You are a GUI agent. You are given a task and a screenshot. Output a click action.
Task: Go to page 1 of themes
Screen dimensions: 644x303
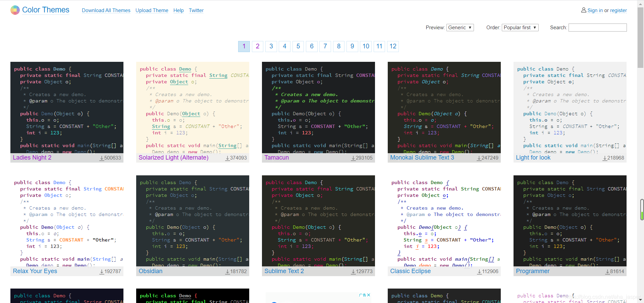[244, 46]
